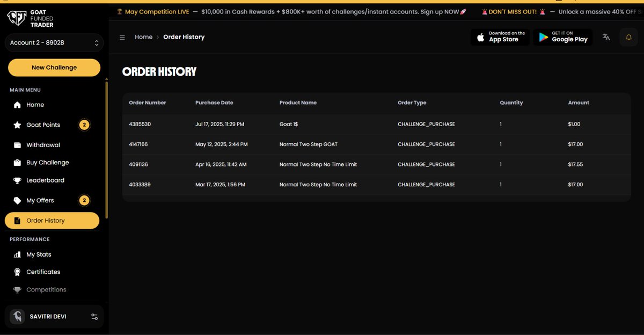Click Get it on Google Play button
The width and height of the screenshot is (644, 335).
click(563, 37)
